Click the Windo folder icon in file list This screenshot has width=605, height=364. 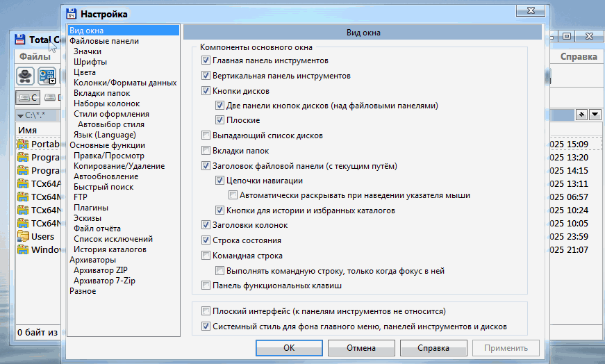(23, 249)
